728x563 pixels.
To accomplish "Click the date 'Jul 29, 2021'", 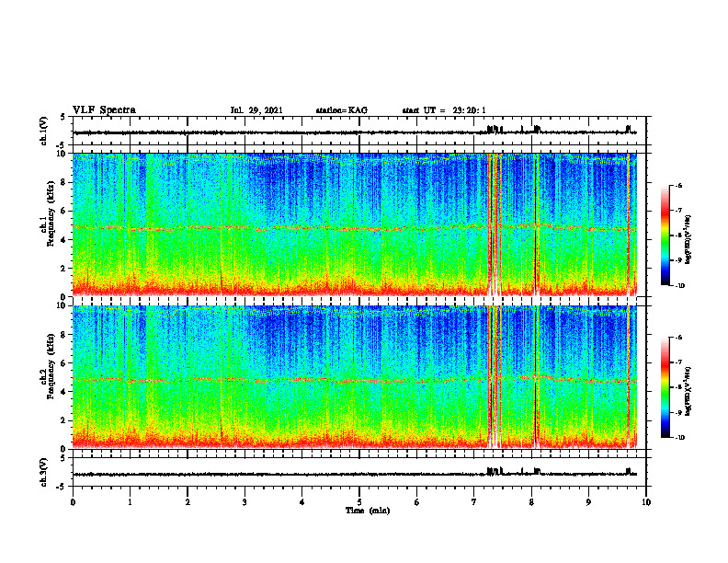I will coord(256,110).
